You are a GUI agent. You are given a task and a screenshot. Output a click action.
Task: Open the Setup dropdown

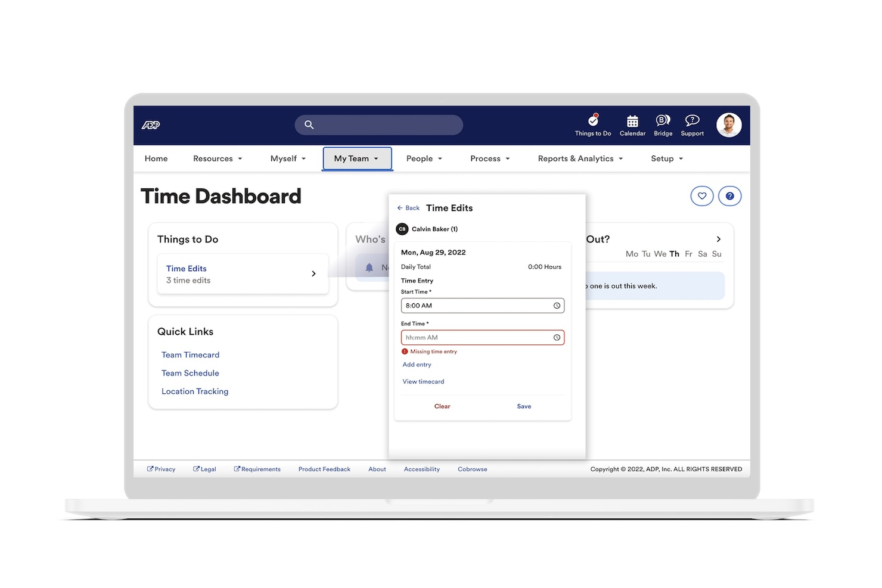tap(666, 158)
